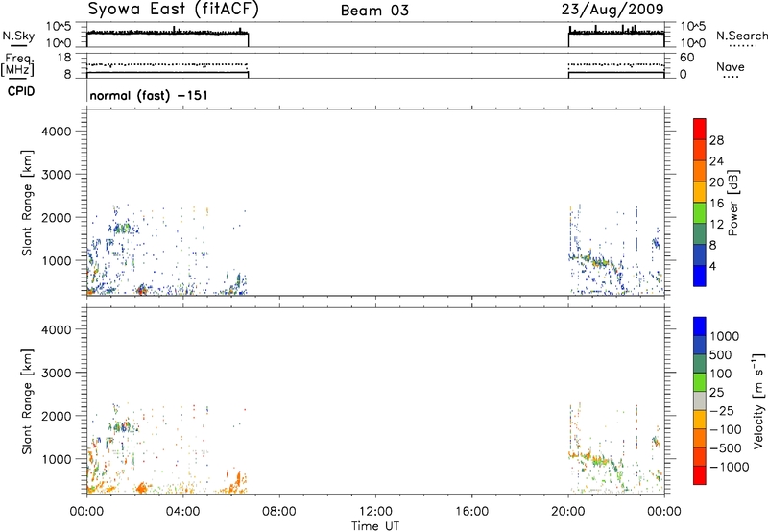Click the "CPID" row label
768x532 pixels.
pyautogui.click(x=21, y=91)
